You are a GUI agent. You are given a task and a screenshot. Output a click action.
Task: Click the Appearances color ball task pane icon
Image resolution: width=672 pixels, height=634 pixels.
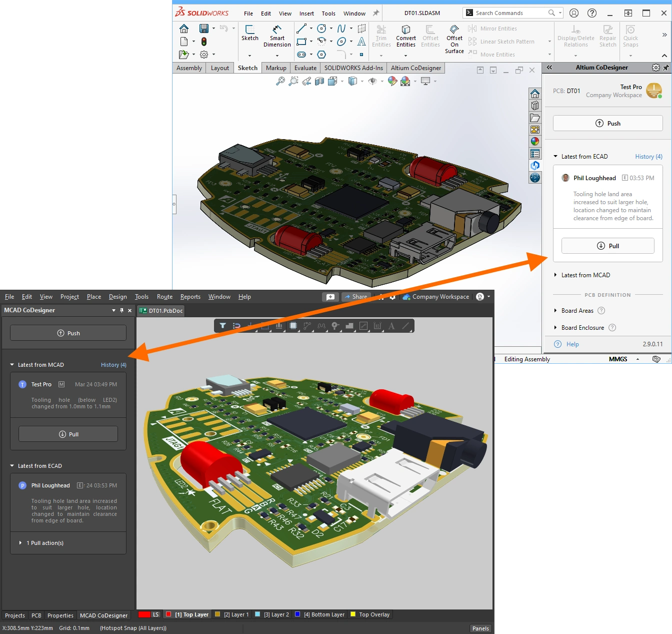point(535,142)
